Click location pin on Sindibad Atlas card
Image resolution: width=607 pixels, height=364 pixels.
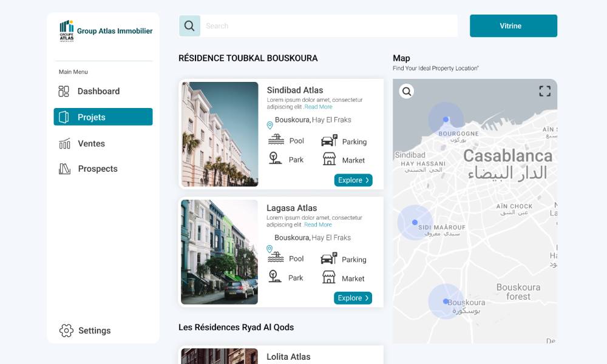pyautogui.click(x=270, y=125)
